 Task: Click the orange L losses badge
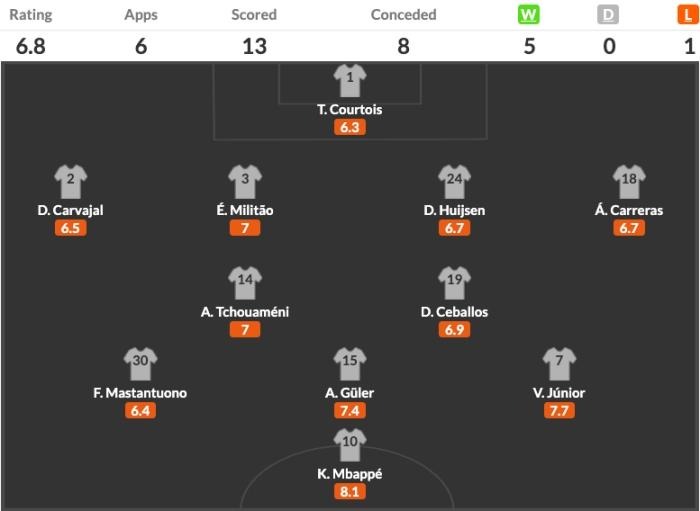tap(689, 15)
